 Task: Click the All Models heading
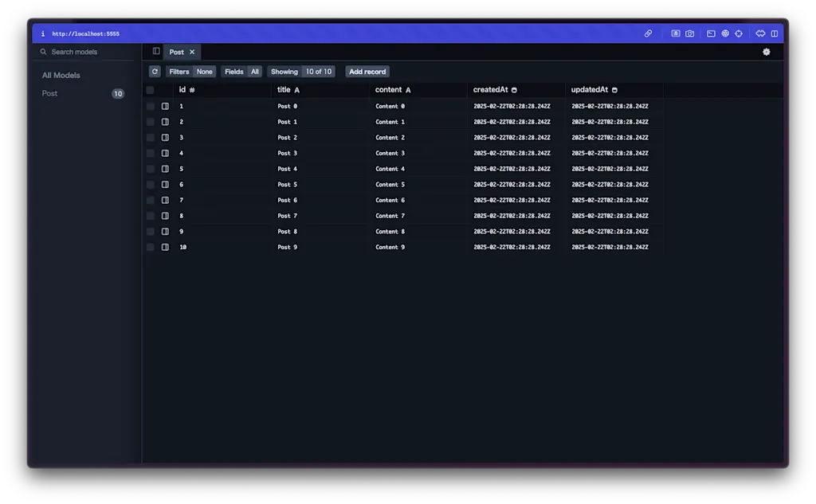pyautogui.click(x=61, y=76)
